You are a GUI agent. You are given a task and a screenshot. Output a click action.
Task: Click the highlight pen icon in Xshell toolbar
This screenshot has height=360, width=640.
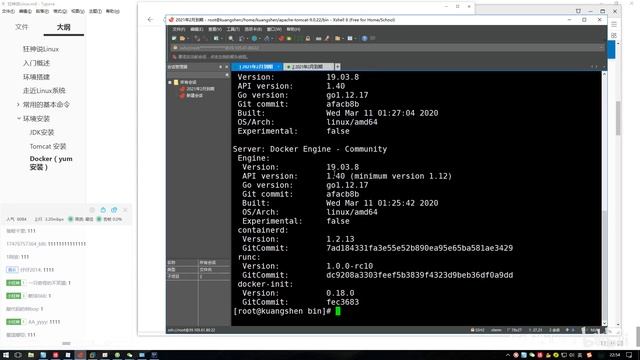(327, 38)
